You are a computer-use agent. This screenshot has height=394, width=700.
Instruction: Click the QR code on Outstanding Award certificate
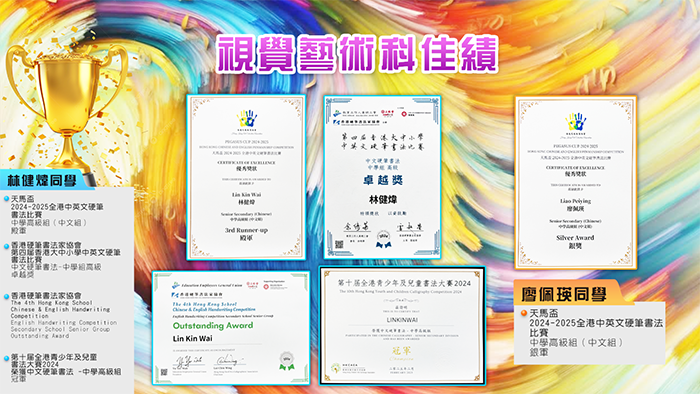click(164, 372)
